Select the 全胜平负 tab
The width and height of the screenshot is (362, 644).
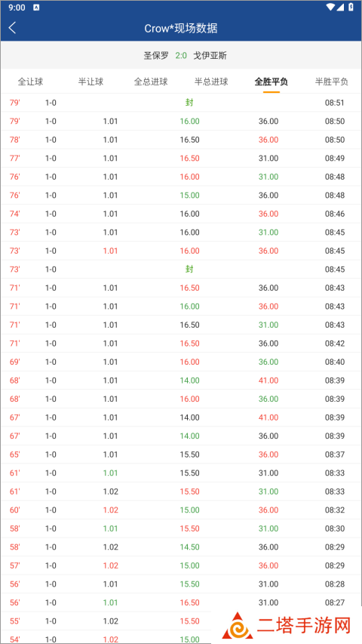coord(271,82)
